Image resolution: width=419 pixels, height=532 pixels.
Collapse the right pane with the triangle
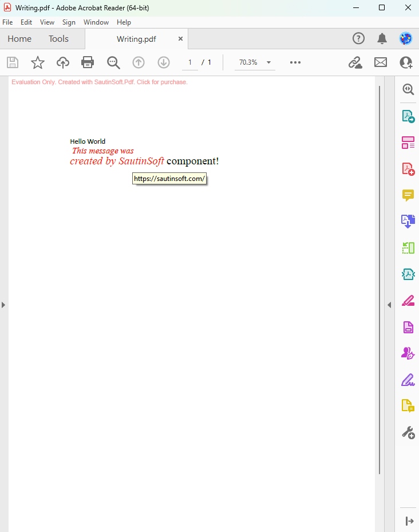(389, 305)
